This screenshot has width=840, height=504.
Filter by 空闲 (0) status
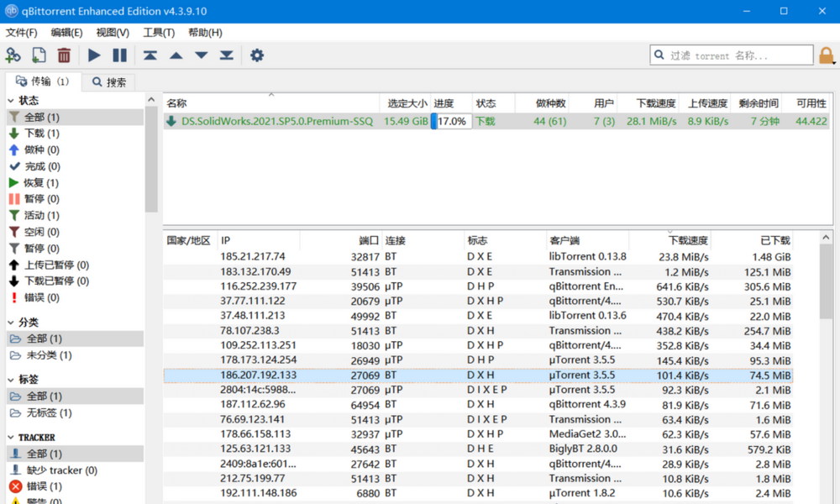(x=75, y=232)
